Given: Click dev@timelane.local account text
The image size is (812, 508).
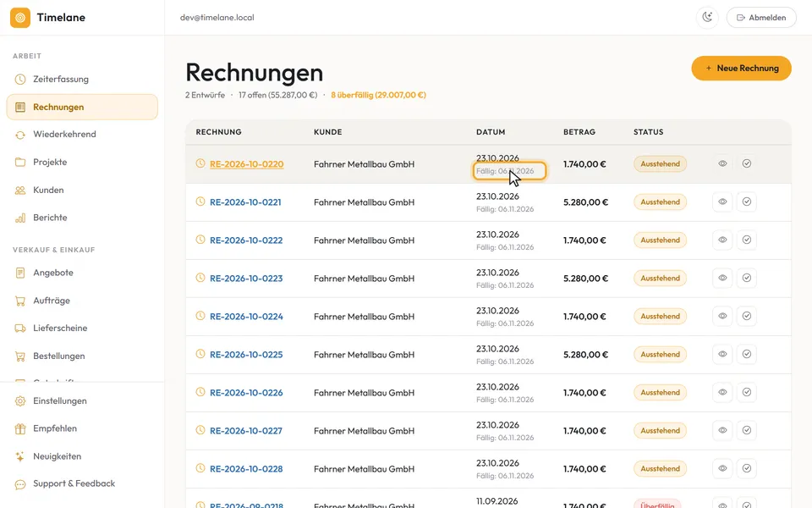Looking at the screenshot, I should tap(217, 18).
